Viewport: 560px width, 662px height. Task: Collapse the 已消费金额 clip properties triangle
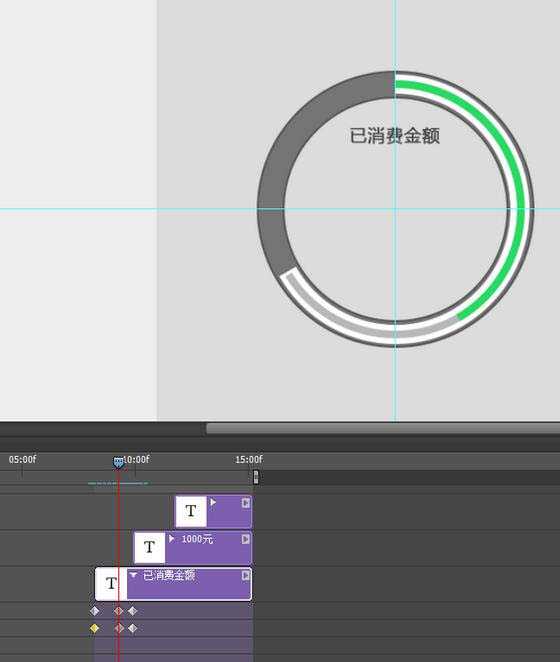133,575
